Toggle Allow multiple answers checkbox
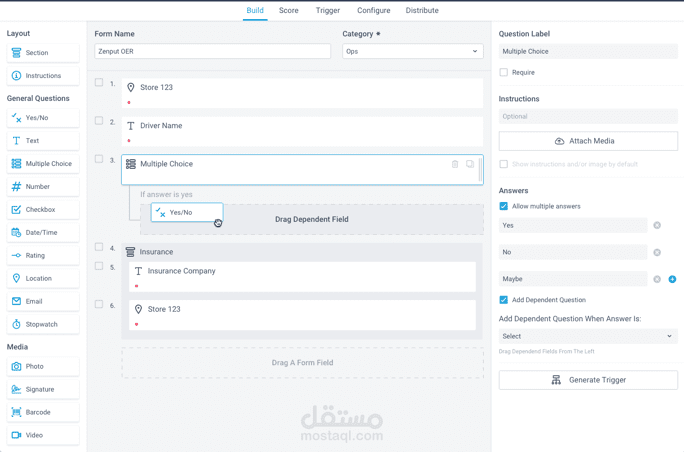Screen dimensions: 684x452 (503, 206)
